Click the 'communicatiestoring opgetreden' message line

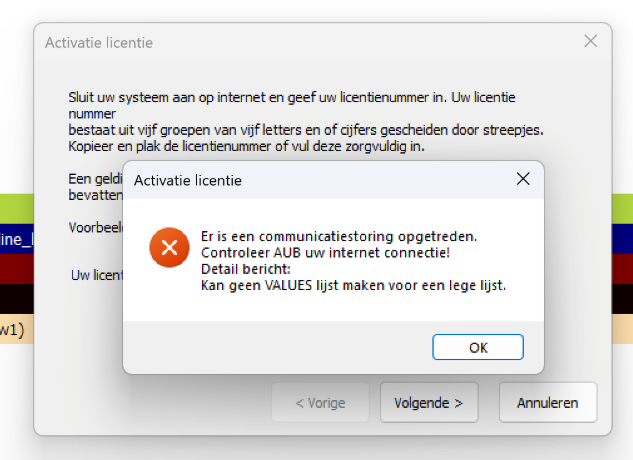tap(339, 236)
